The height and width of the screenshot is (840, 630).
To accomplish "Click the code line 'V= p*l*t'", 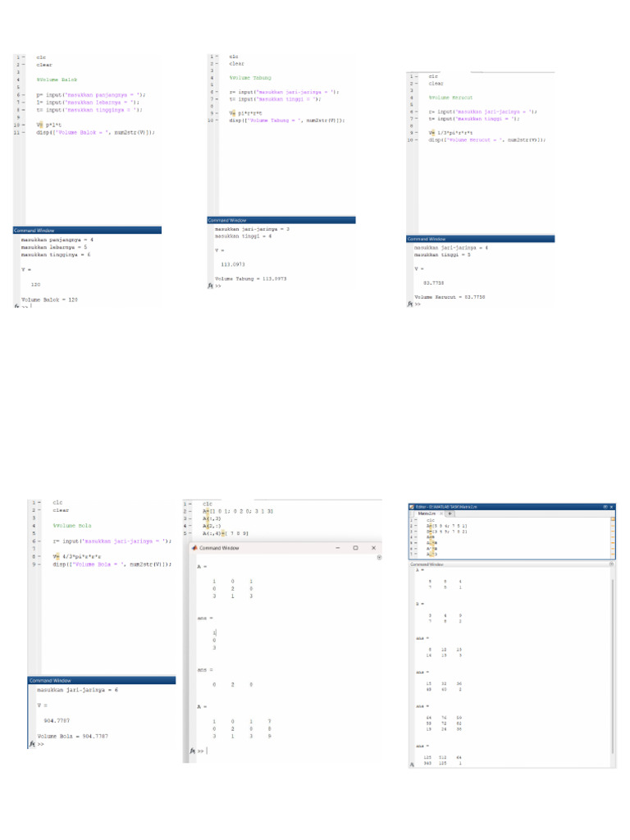I will pyautogui.click(x=48, y=125).
